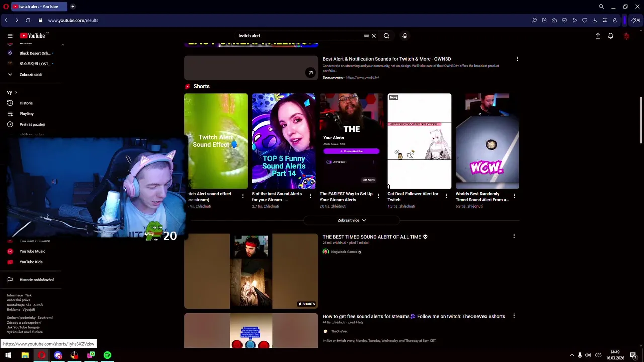This screenshot has width=644, height=362.
Task: Open options for EASIEST Way Stream Alerts short
Action: [x=378, y=196]
